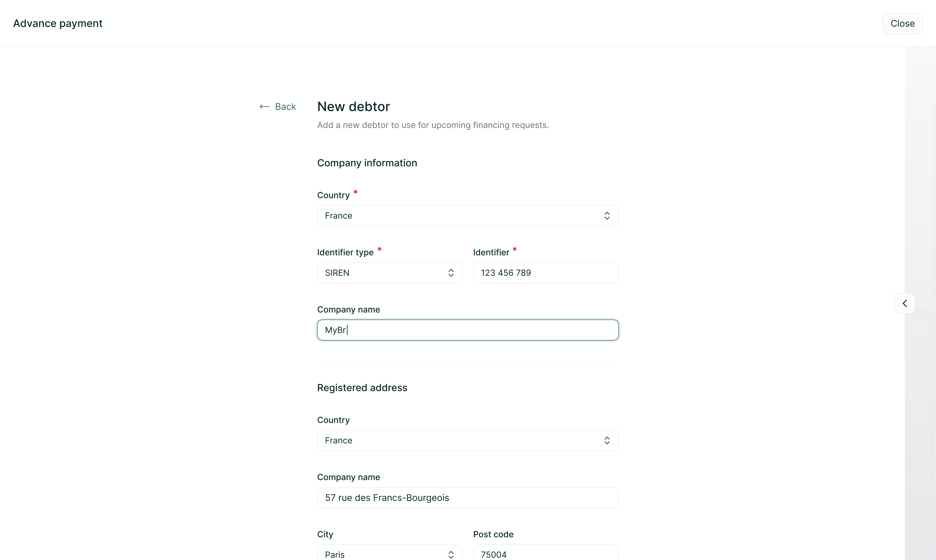Screen dimensions: 936x560
Task: Click the Company information section heading
Action: coord(367,163)
